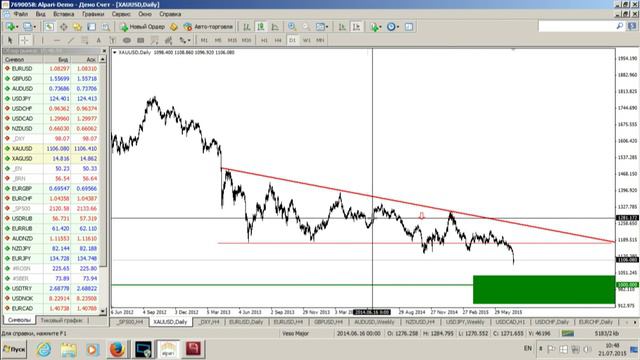
Task: Switch chart to line chart type
Action: [x=275, y=27]
